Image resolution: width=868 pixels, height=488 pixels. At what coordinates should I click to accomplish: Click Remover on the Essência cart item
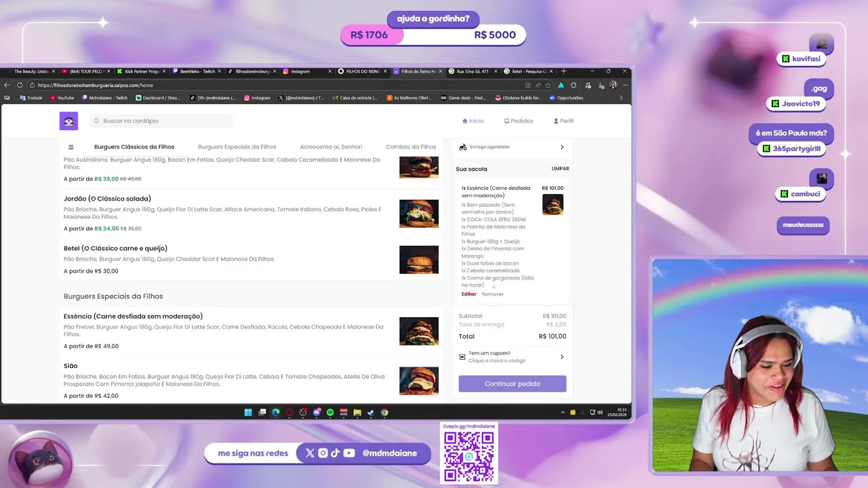492,294
